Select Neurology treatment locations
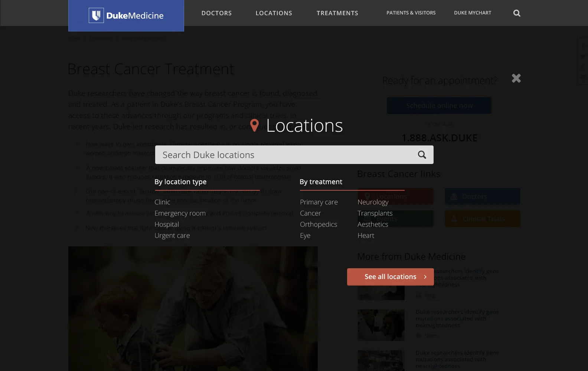 click(373, 202)
